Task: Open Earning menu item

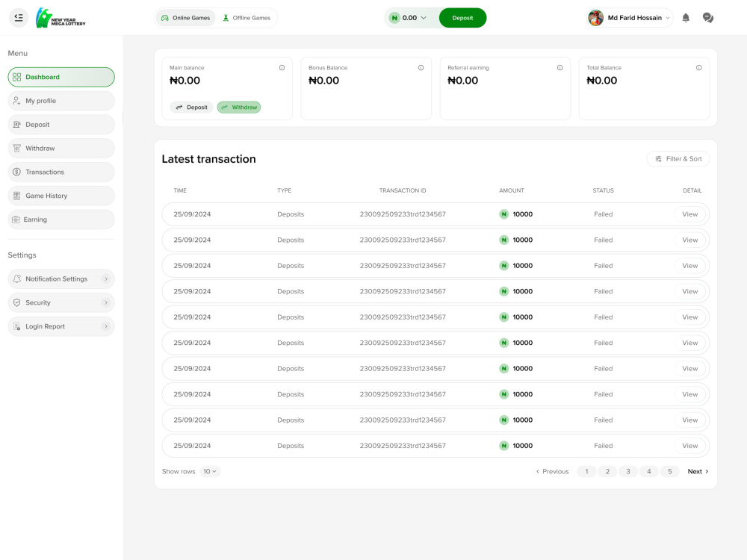Action: [x=61, y=220]
